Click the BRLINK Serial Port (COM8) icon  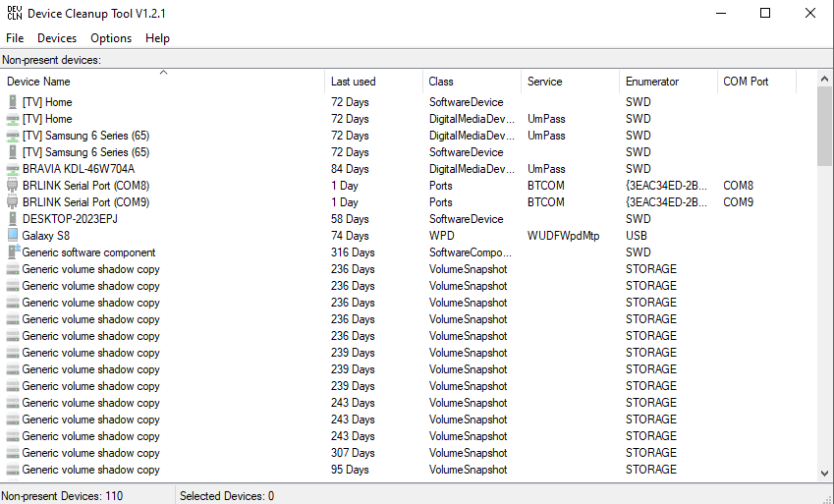(13, 186)
